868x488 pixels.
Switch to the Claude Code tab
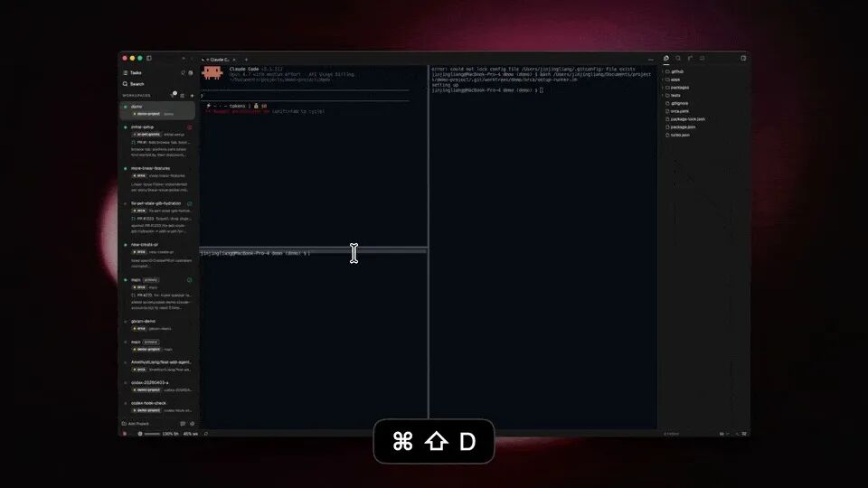[219, 60]
